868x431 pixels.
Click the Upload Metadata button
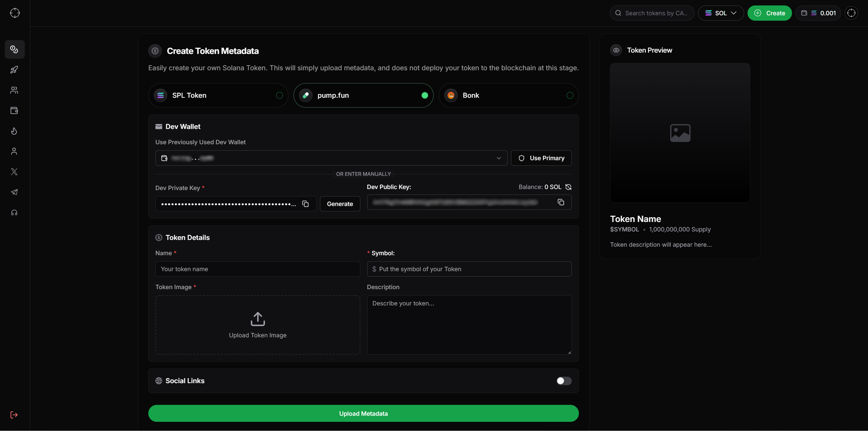(x=363, y=413)
